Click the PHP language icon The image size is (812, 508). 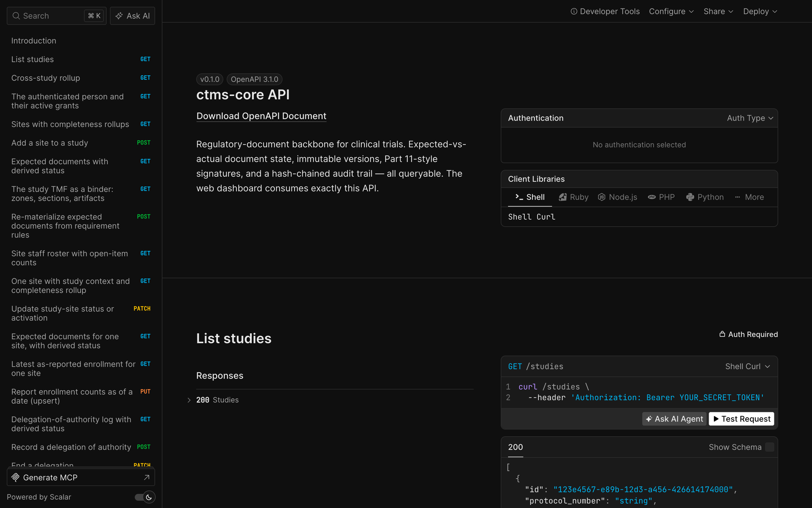click(652, 197)
